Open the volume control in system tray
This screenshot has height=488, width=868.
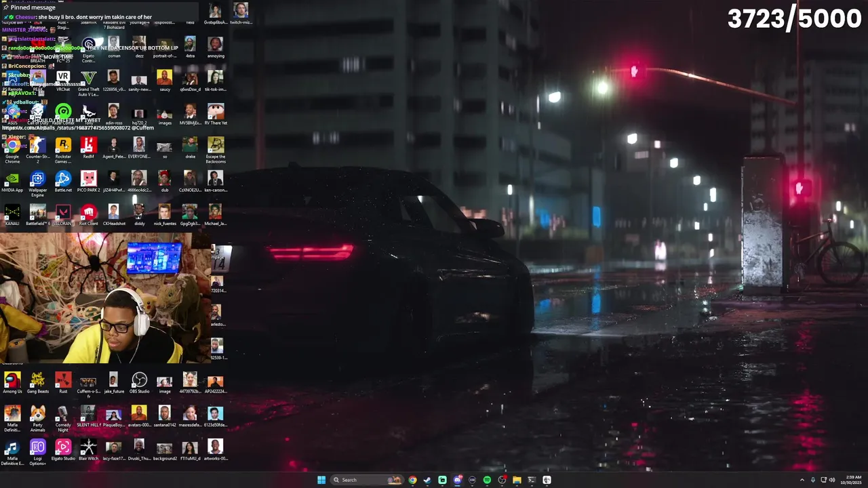(x=832, y=480)
